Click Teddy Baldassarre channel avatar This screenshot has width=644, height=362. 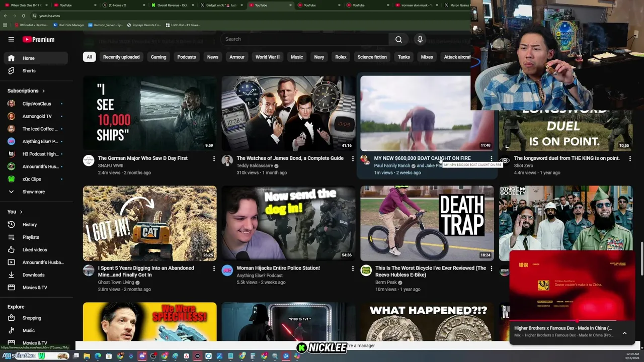(227, 160)
